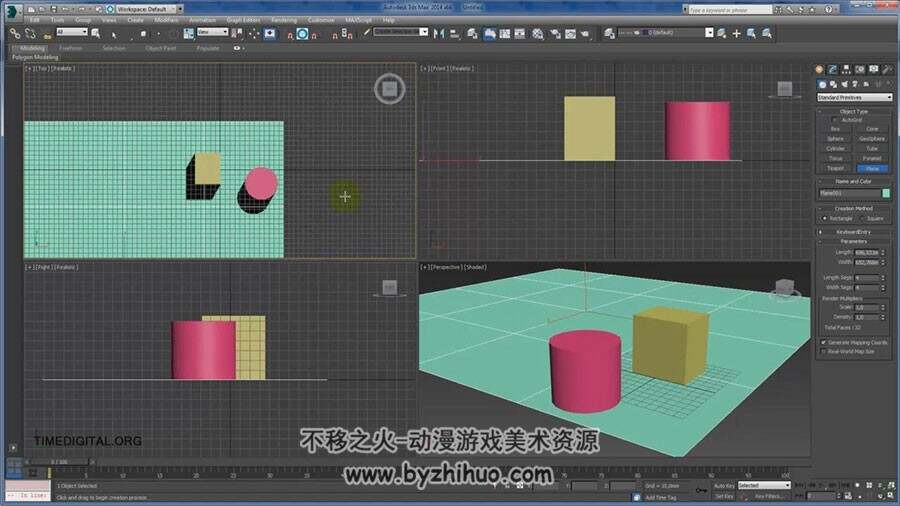Enable the AutoGrid checkbox
900x506 pixels.
pyautogui.click(x=834, y=120)
